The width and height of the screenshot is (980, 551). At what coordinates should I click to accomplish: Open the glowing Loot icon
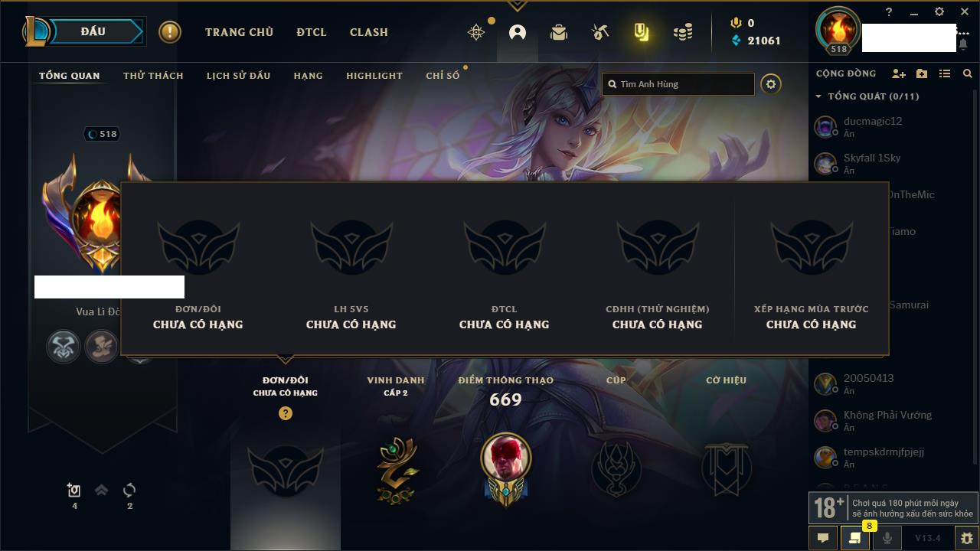pos(642,32)
